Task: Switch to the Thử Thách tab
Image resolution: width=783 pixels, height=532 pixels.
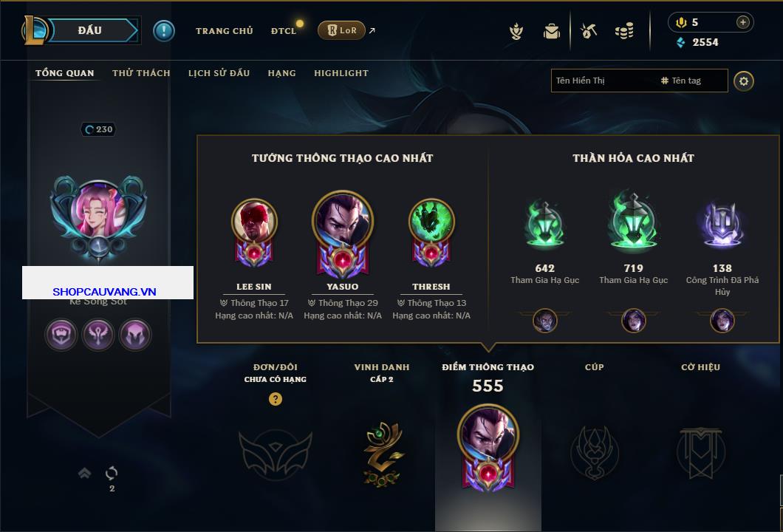Action: [x=141, y=73]
